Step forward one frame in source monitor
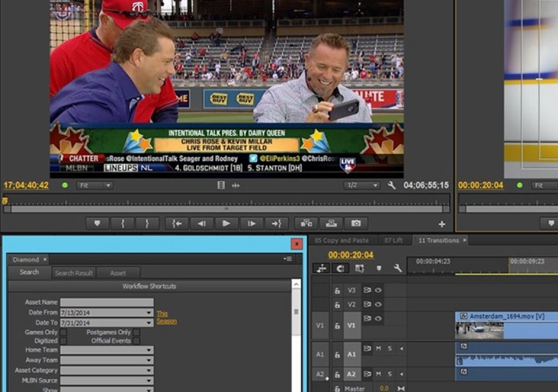 [x=252, y=223]
